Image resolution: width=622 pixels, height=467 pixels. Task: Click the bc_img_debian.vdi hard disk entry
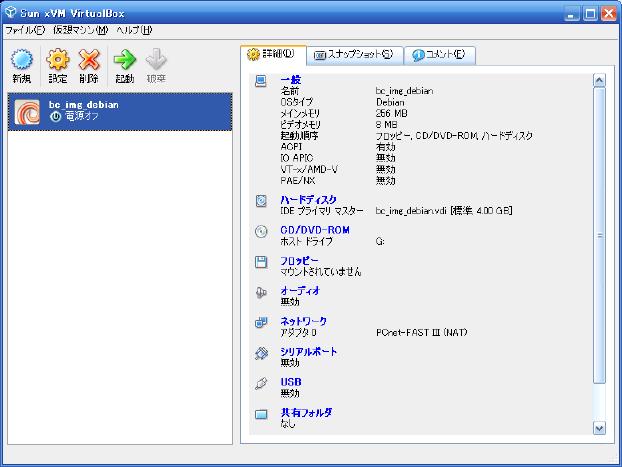click(444, 211)
